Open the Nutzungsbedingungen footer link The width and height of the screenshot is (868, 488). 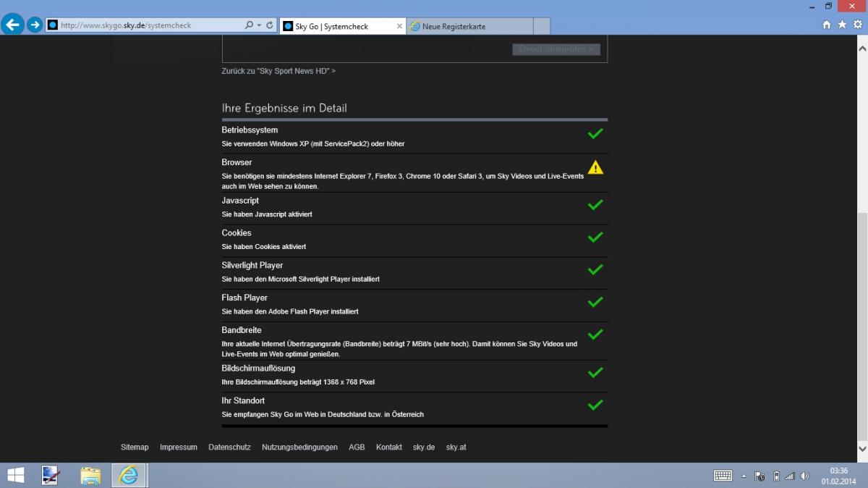pyautogui.click(x=299, y=447)
